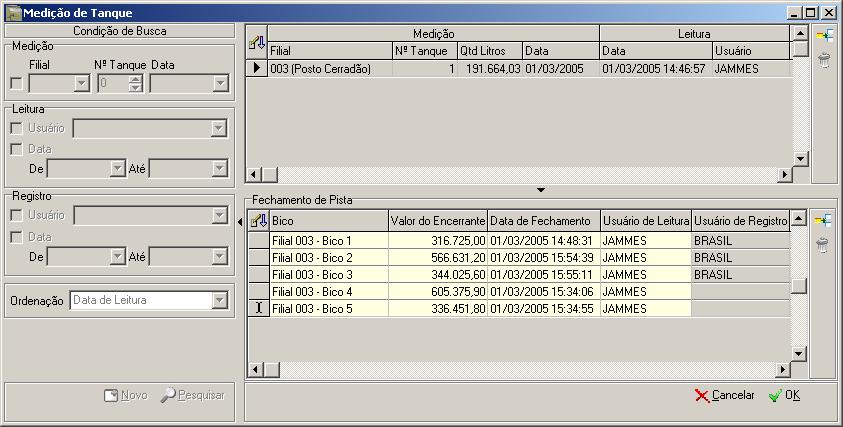Image resolution: width=843 pixels, height=427 pixels.
Task: Open the Registro De date dropdown
Action: (117, 257)
